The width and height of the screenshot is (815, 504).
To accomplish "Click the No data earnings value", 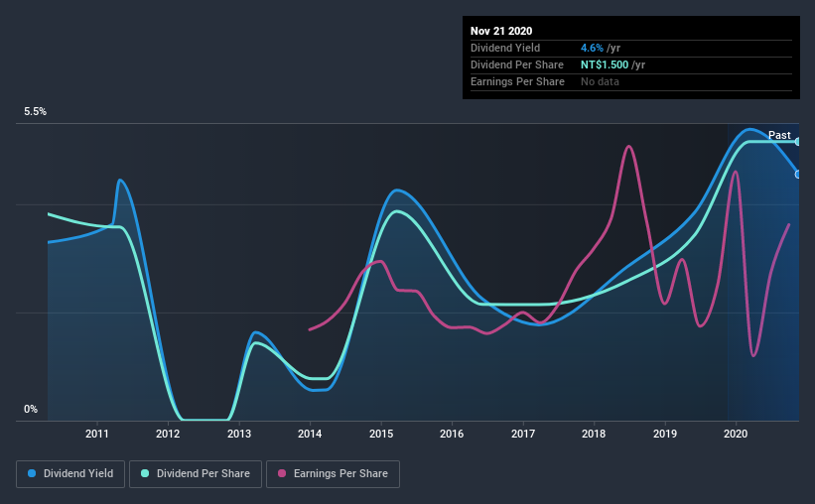I will coord(600,81).
